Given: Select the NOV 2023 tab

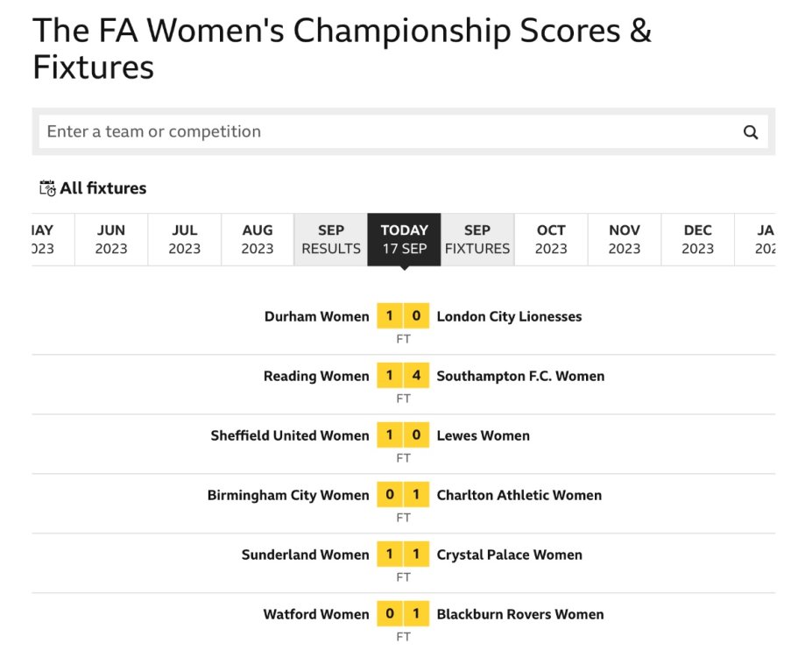Looking at the screenshot, I should click(625, 239).
